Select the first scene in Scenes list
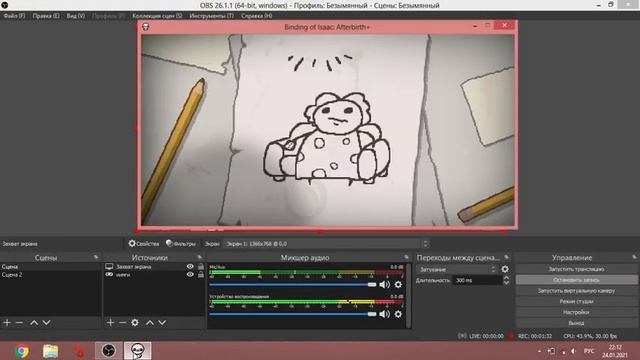Image resolution: width=640 pixels, height=360 pixels. [50, 267]
